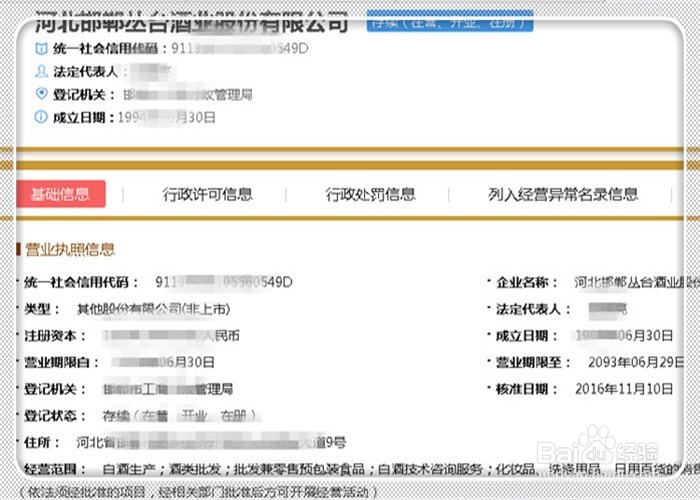Click the 核准日期 label
Viewport: 700px width, 500px height.
[526, 389]
